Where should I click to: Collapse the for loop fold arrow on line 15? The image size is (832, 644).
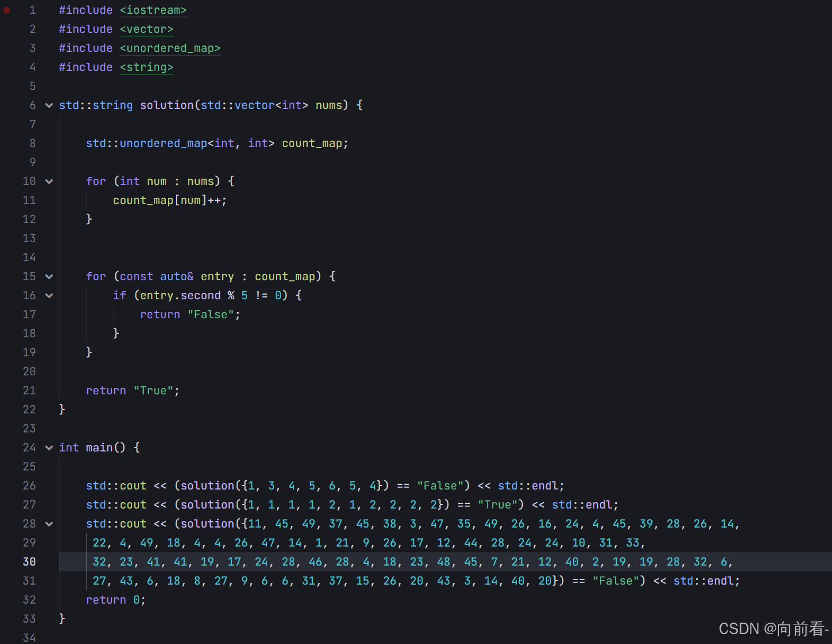tap(49, 277)
